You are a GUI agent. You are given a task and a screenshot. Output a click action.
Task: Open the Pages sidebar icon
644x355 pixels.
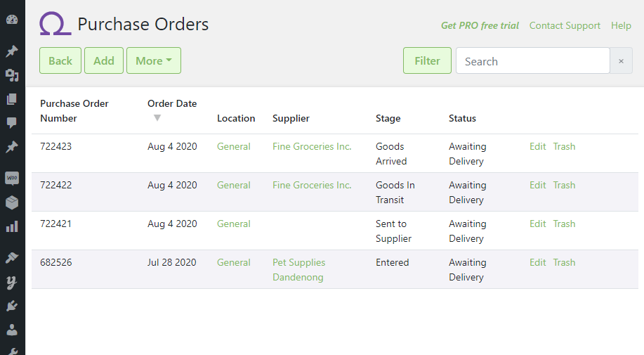[12, 99]
